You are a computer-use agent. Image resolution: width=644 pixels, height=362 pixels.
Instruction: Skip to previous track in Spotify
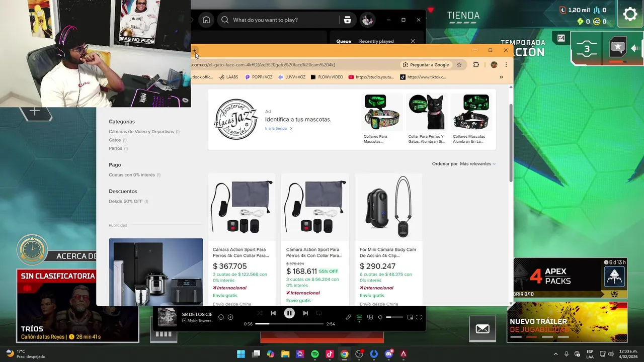pyautogui.click(x=273, y=313)
